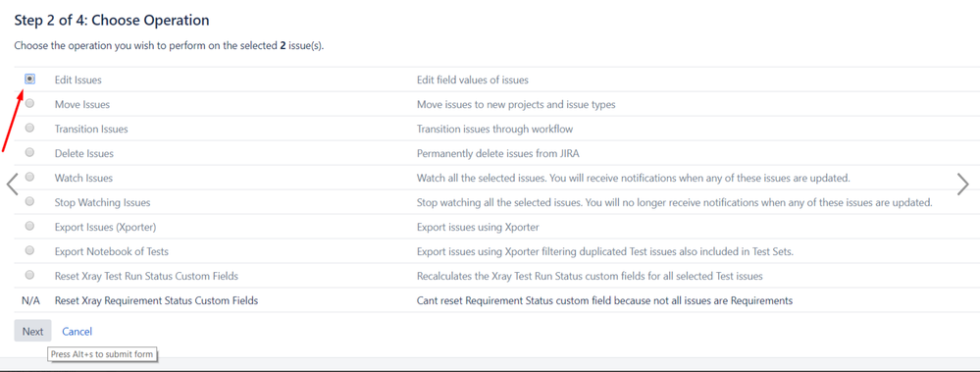The image size is (980, 372).
Task: Choose Export Notebook of Tests radio button
Action: 29,250
